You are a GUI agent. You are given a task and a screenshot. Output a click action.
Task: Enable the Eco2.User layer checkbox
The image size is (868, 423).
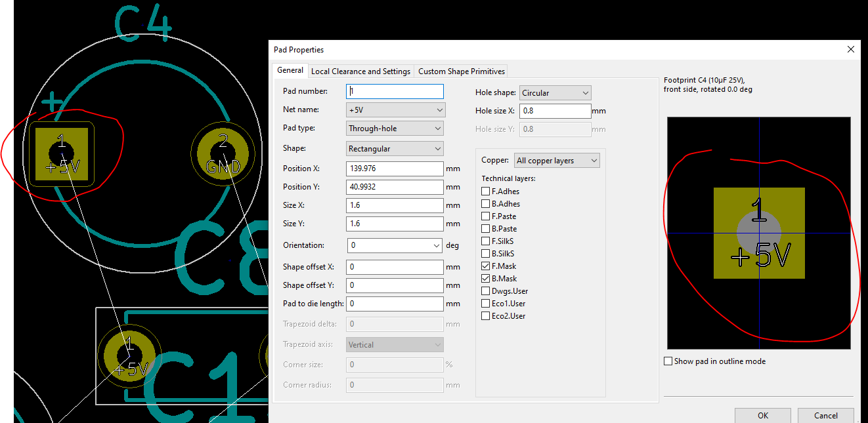(x=486, y=316)
